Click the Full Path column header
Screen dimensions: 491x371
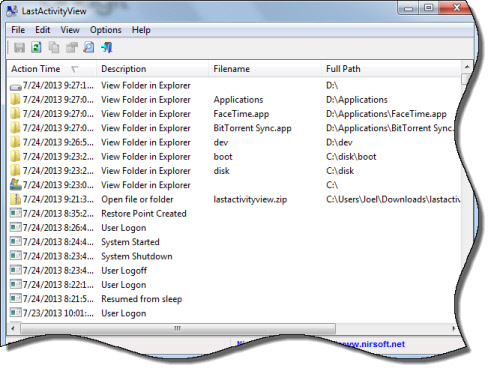391,69
